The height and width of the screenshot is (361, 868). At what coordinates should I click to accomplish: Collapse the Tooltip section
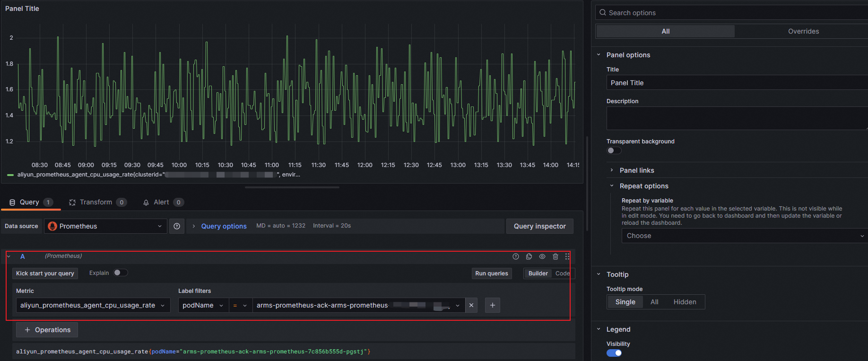(599, 274)
